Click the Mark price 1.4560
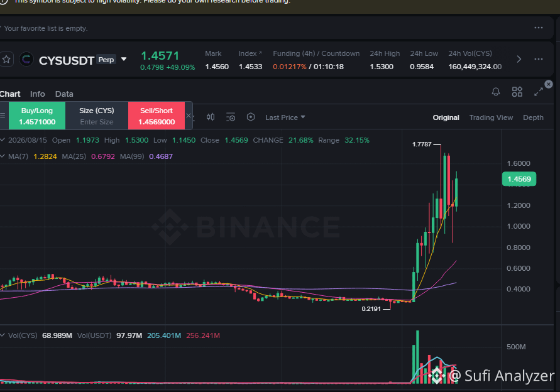 pos(217,67)
